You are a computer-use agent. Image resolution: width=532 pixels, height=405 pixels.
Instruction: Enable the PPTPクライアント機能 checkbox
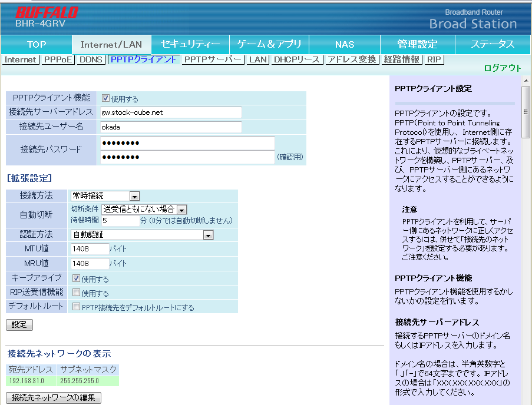tap(105, 98)
